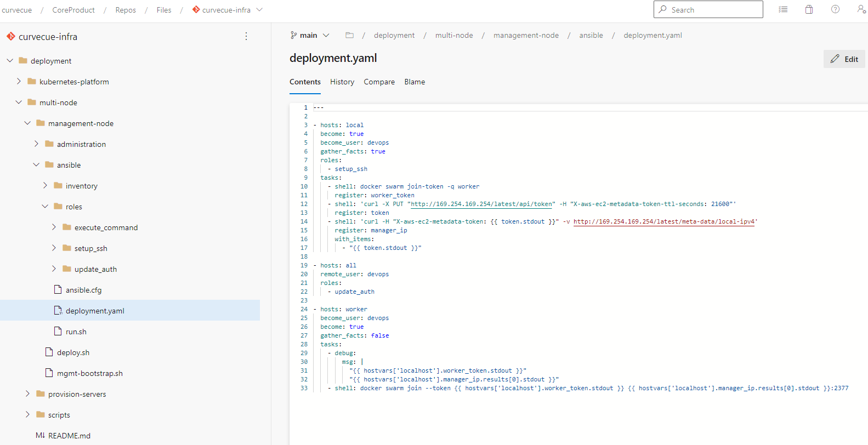Click the run.sh file icon
The image size is (868, 445).
coord(58,331)
